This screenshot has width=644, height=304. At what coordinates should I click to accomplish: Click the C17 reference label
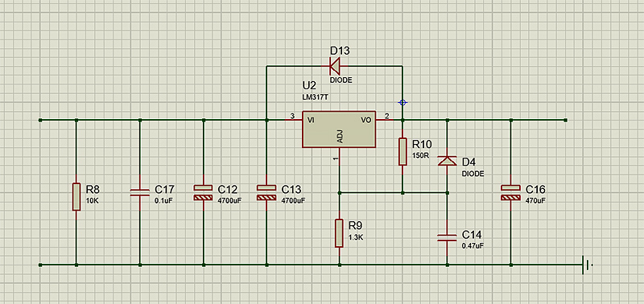tap(164, 190)
